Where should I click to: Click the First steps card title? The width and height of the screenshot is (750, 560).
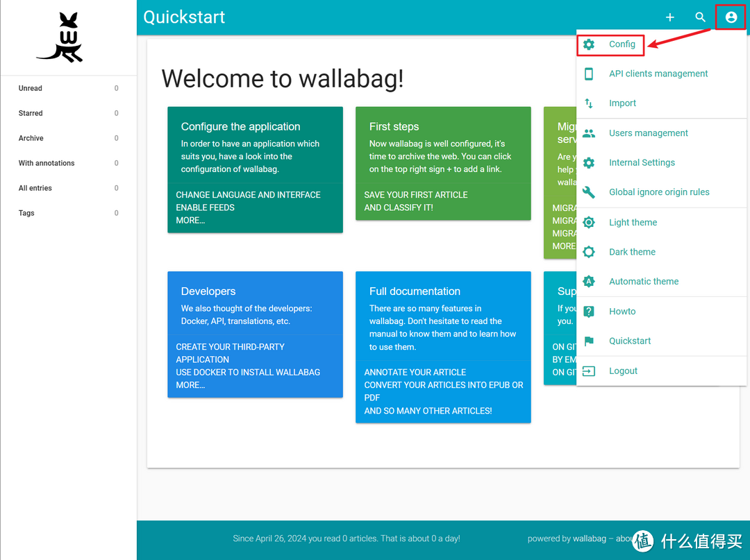point(394,126)
